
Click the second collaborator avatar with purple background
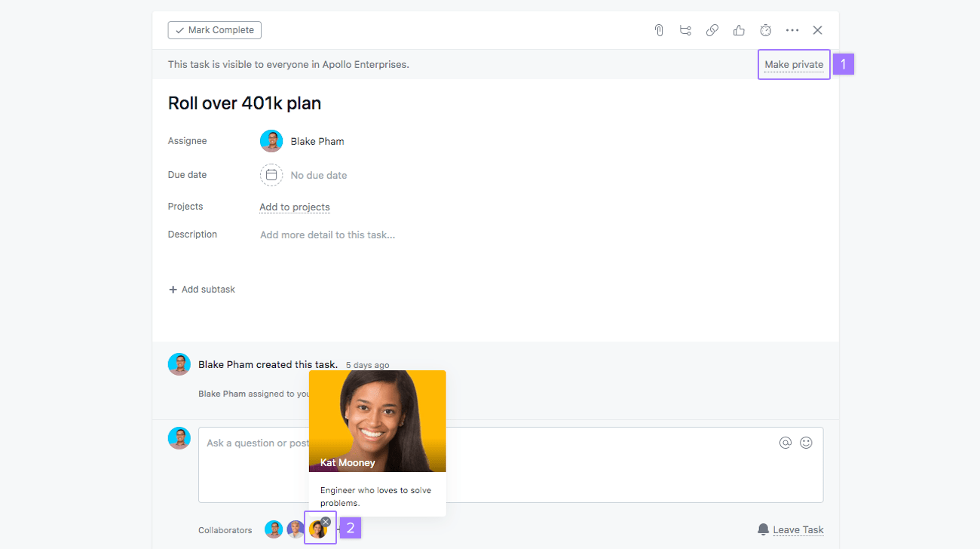tap(296, 529)
